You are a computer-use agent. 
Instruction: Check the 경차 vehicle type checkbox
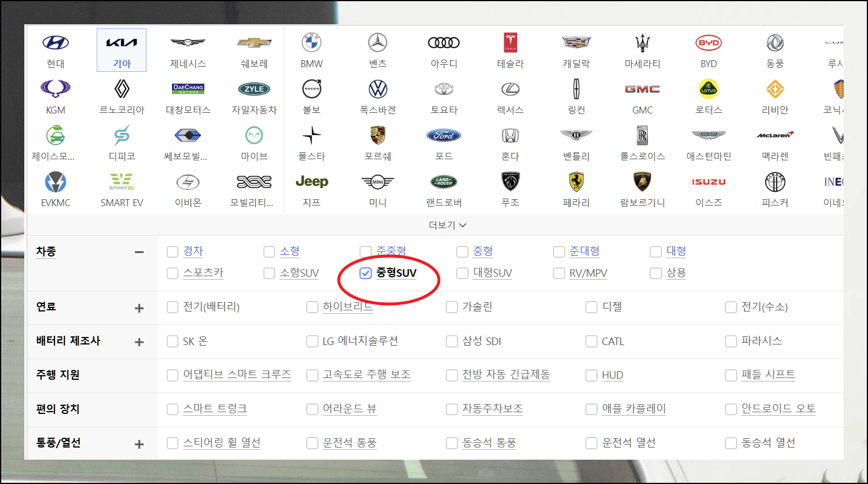pyautogui.click(x=172, y=252)
